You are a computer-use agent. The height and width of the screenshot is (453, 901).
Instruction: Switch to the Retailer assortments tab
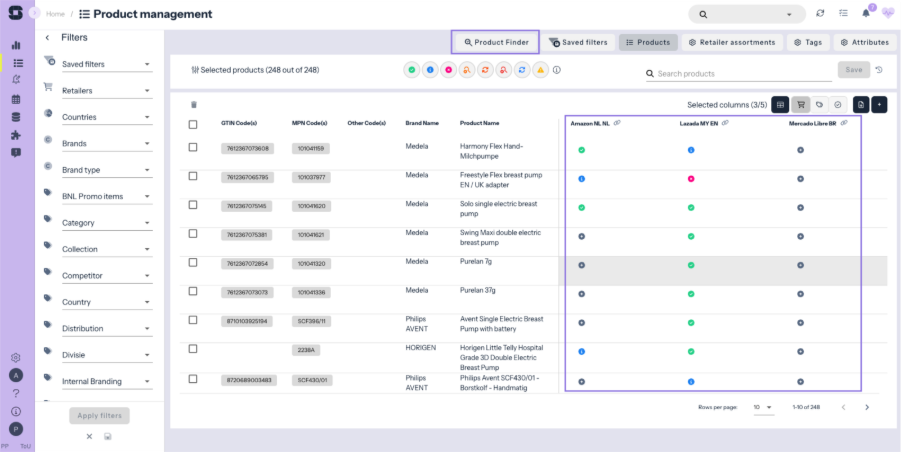732,42
